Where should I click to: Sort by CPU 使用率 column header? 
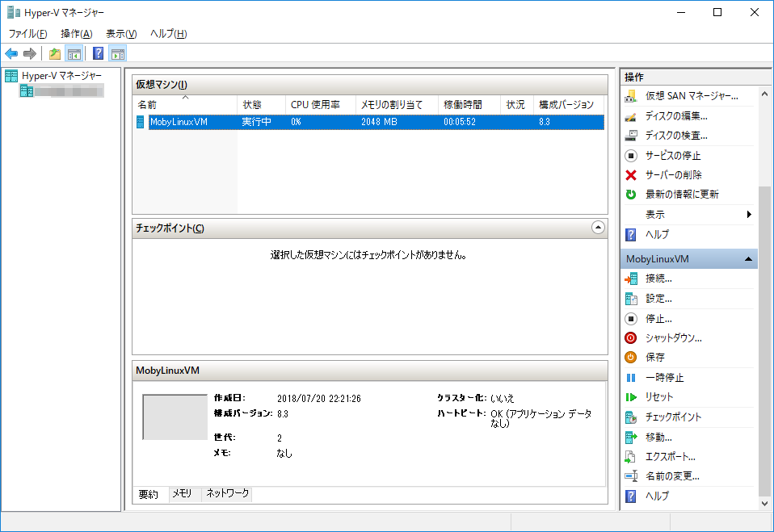321,104
